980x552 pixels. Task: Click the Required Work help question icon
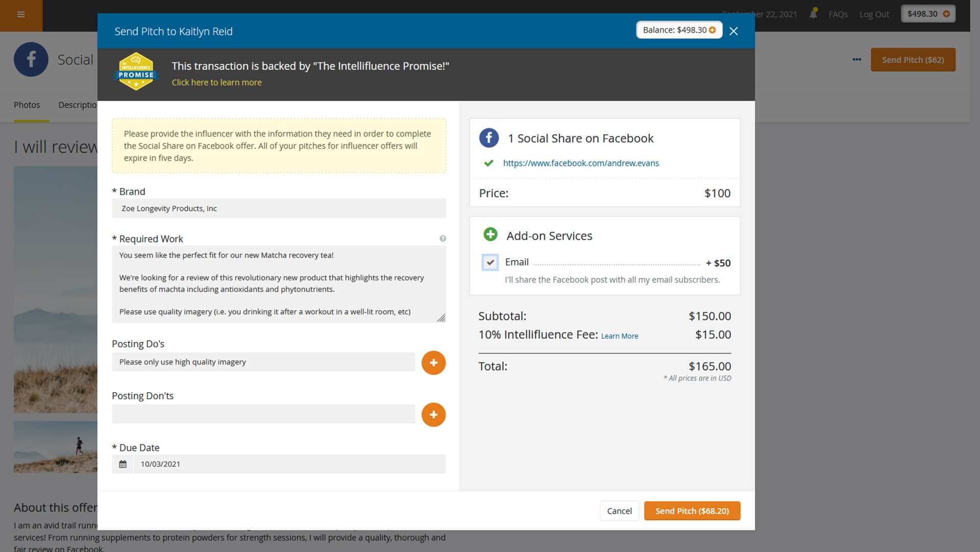(x=443, y=238)
